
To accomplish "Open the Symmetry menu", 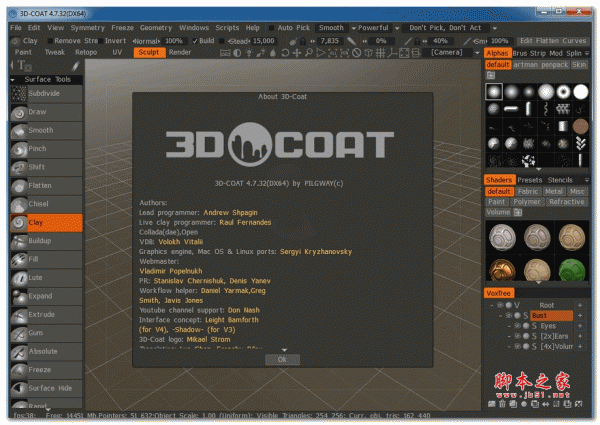I will pos(88,28).
